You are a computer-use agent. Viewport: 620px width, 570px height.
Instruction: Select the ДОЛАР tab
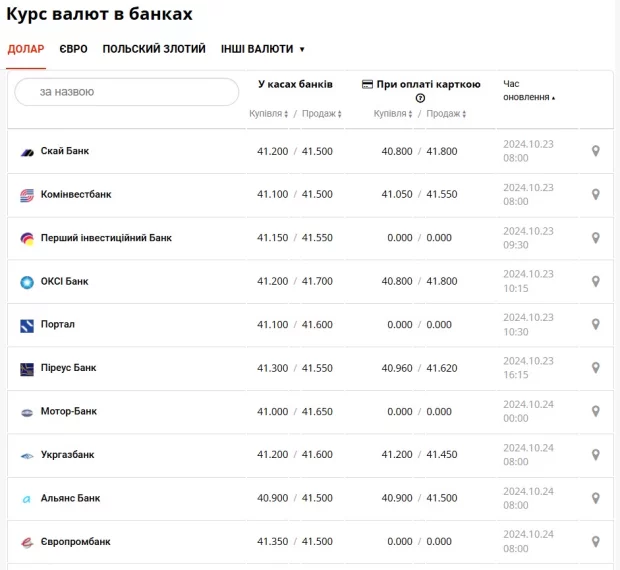point(26,49)
